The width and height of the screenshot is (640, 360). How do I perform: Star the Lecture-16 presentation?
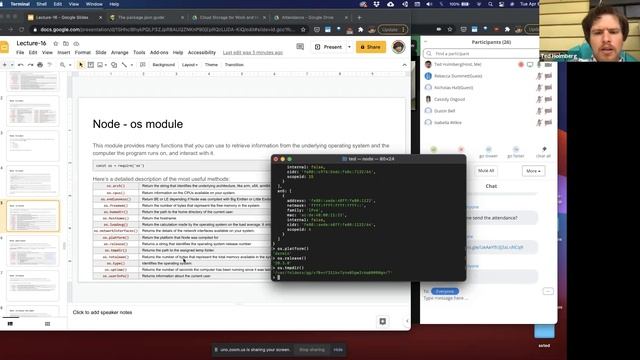(x=56, y=43)
